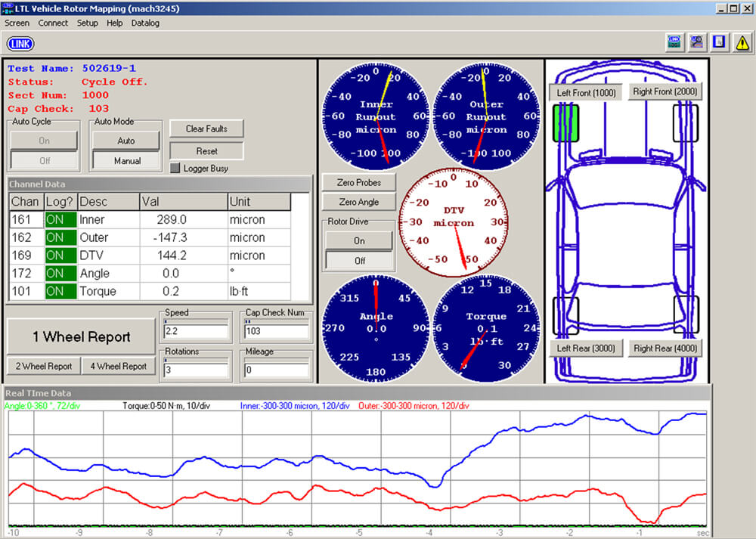This screenshot has width=756, height=539.
Task: Open the Screen menu
Action: tap(17, 23)
